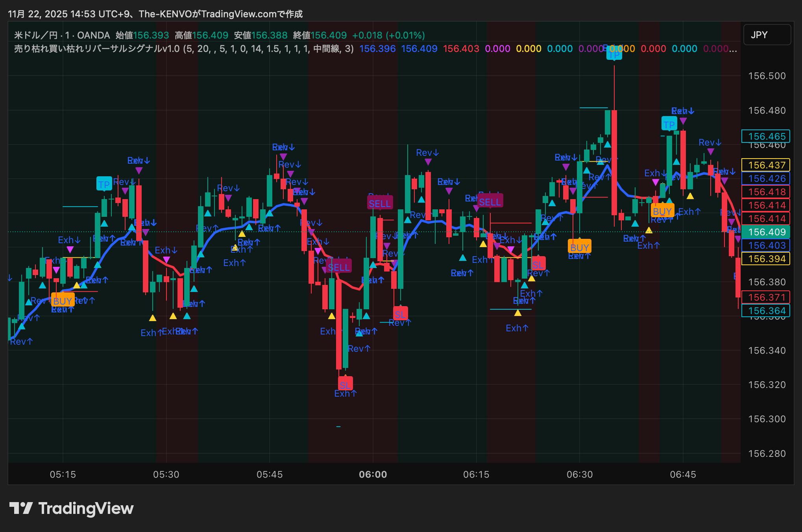Click the bold 06:00 time label

[373, 475]
